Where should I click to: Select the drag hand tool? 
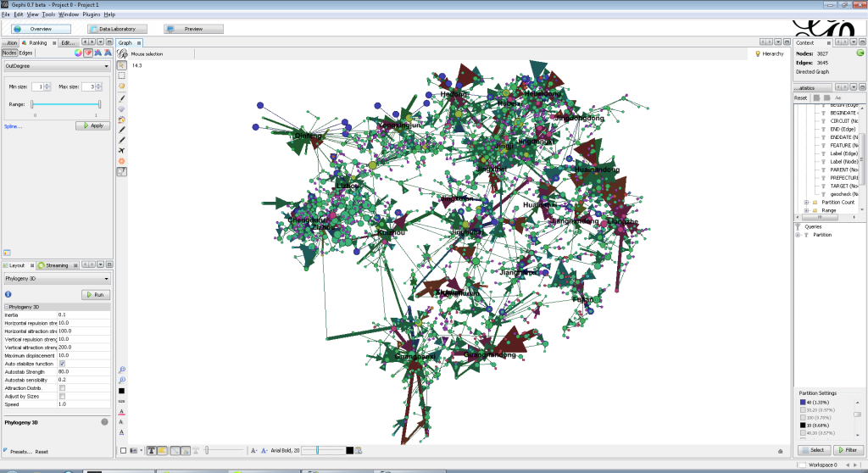pos(122,86)
